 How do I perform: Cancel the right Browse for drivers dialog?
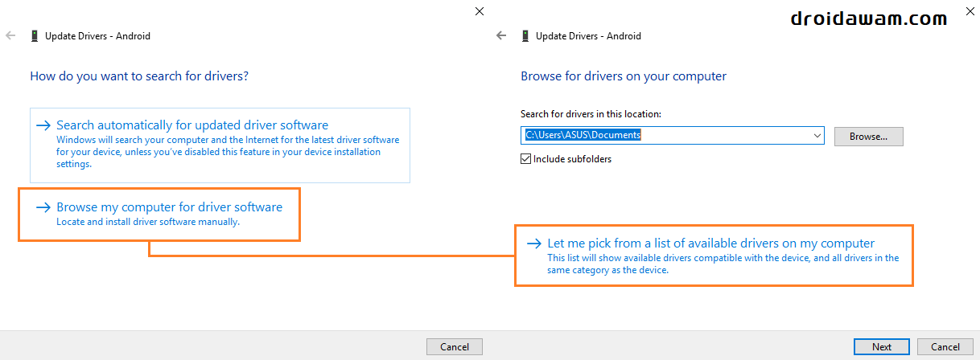coord(945,346)
